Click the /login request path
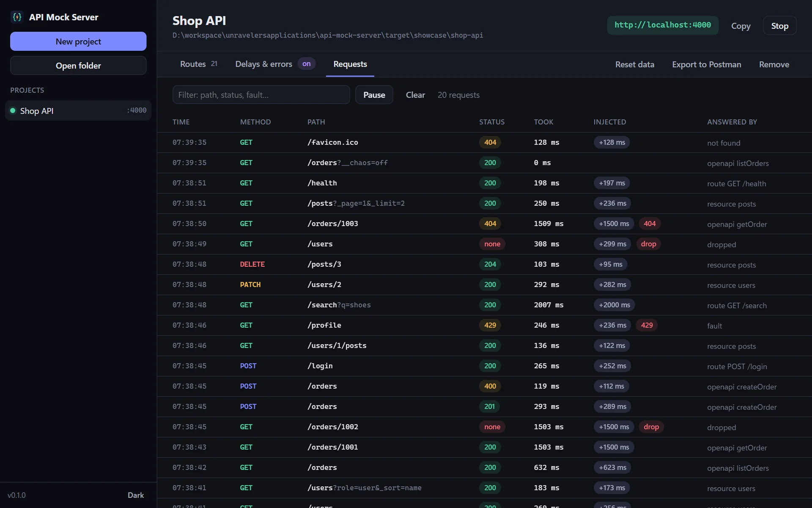 320,366
